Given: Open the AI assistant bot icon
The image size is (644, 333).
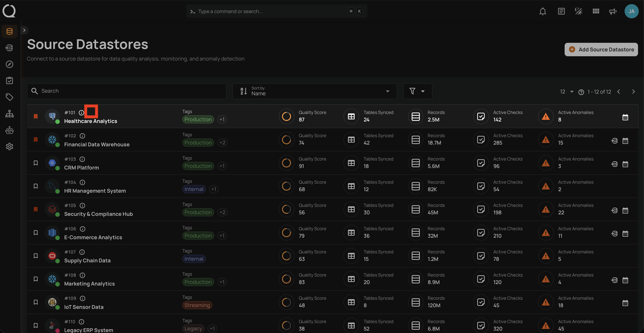Looking at the screenshot, I should (x=9, y=130).
